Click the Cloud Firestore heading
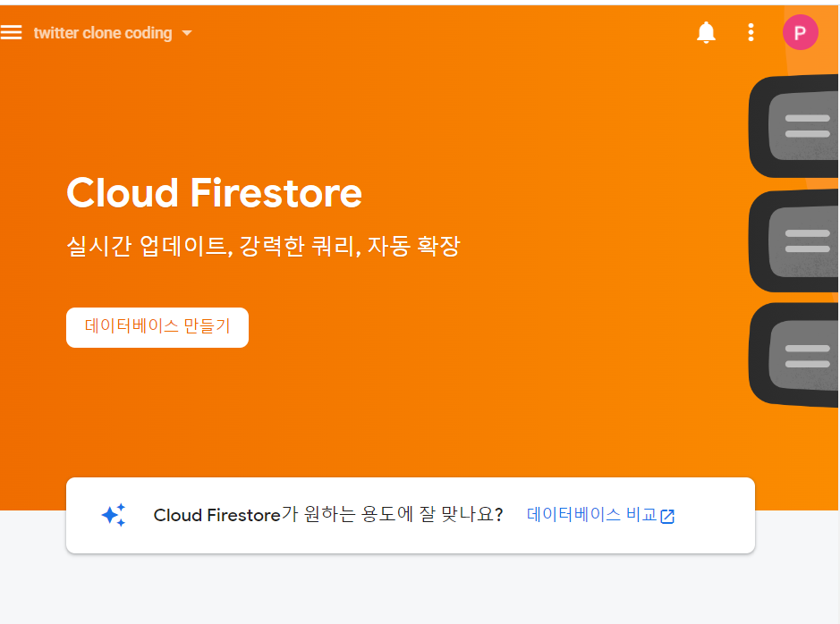The width and height of the screenshot is (840, 624). [x=215, y=193]
